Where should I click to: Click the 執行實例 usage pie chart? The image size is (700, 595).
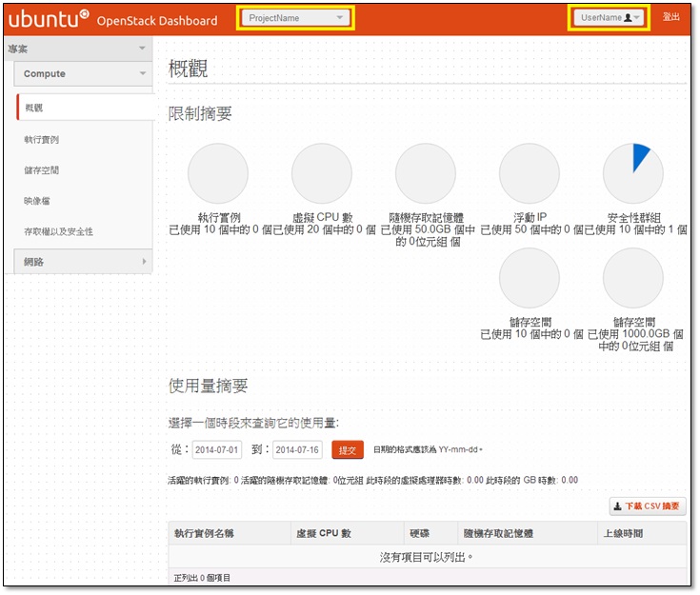[218, 174]
